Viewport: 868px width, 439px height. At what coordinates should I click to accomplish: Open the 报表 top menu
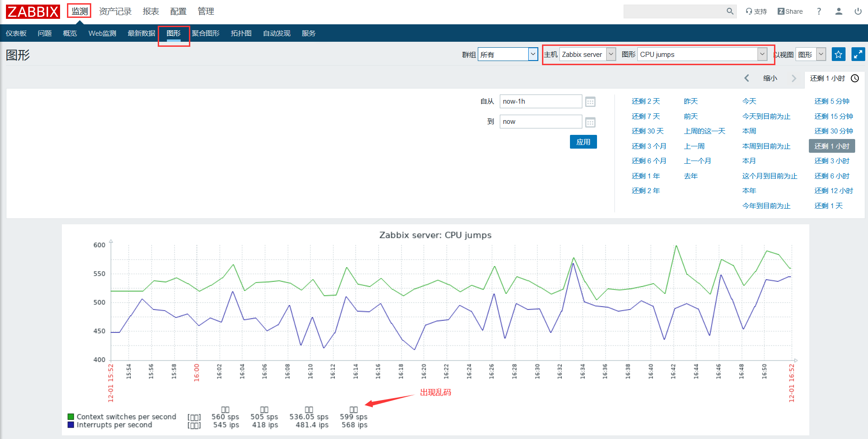151,11
